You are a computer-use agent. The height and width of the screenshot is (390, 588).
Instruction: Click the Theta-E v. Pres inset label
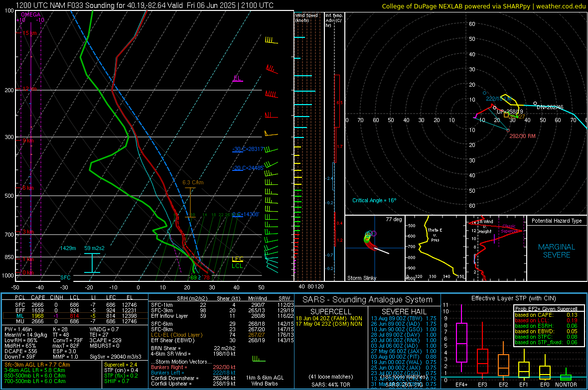click(435, 235)
